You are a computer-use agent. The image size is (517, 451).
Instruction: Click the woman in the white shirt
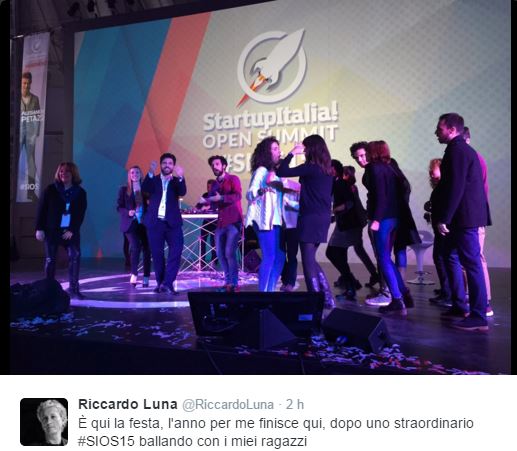[x=266, y=215]
